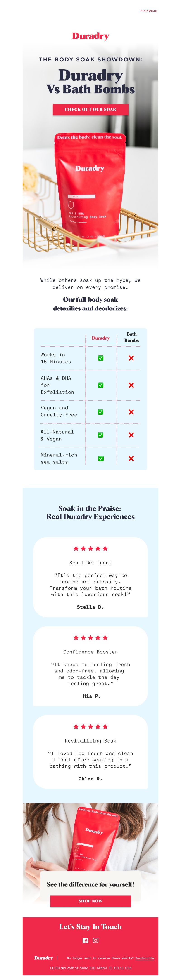181x980 pixels.
Task: Click green checkmark for Vegan and Cruelty-Free
Action: (x=101, y=412)
